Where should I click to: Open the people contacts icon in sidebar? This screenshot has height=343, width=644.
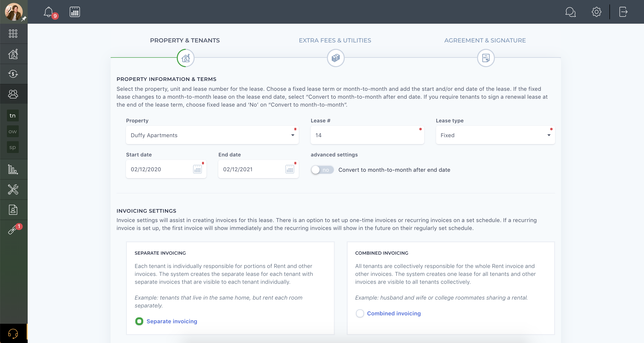(13, 94)
